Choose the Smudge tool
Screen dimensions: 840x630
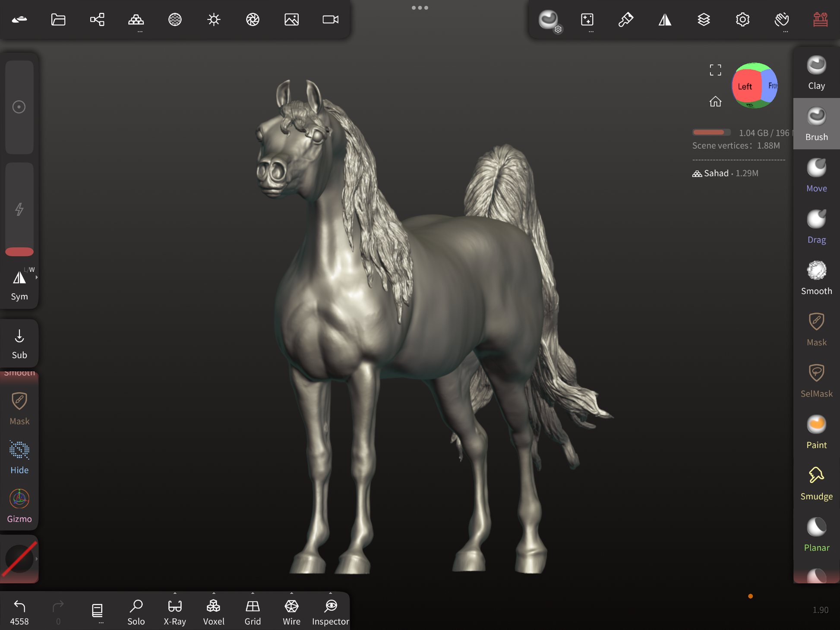tap(816, 483)
